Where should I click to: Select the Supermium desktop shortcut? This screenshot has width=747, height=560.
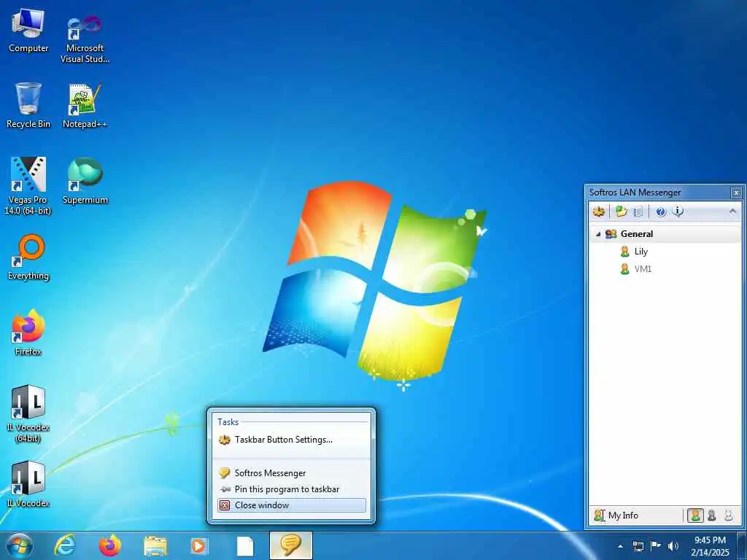tap(85, 181)
